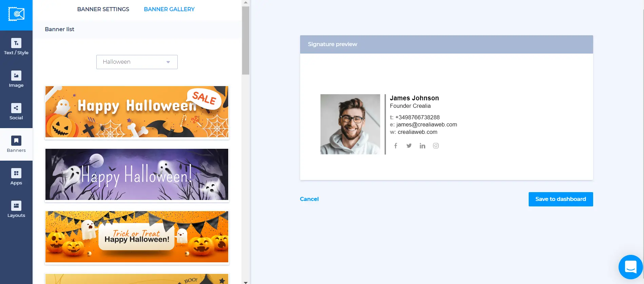This screenshot has width=644, height=284.
Task: Choose the yellow BOO! banner
Action: coord(137,279)
